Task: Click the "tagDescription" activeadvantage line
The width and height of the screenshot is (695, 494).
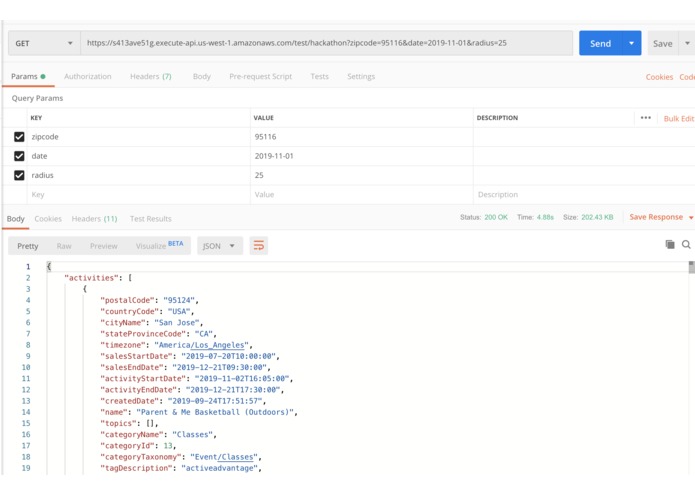Action: tap(181, 468)
